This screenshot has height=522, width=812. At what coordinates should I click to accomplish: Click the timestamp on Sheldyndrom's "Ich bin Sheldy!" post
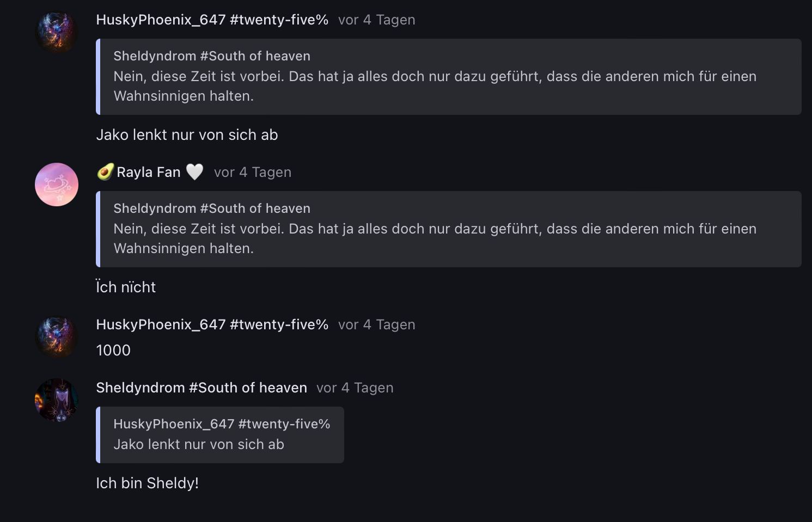pyautogui.click(x=355, y=388)
